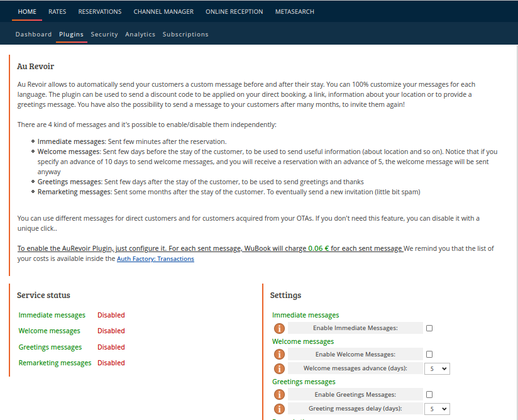518x420 pixels.
Task: Select the Plugins tab
Action: coord(72,35)
